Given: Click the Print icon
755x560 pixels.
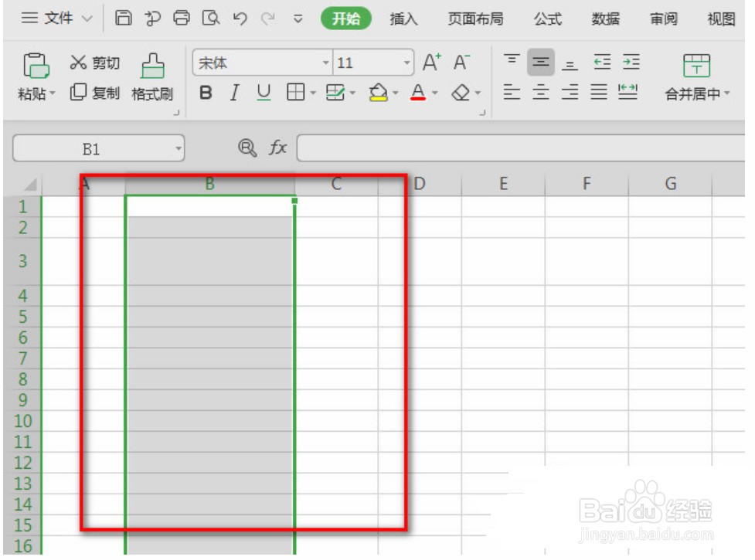Looking at the screenshot, I should tap(183, 19).
